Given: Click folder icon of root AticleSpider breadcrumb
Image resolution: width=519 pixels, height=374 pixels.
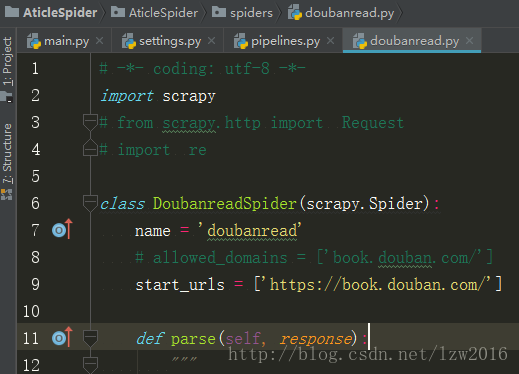Looking at the screenshot, I should point(12,12).
